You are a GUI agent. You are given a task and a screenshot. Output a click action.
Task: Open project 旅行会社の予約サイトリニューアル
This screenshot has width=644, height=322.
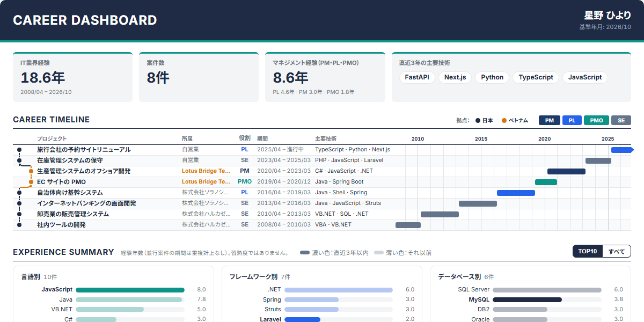pyautogui.click(x=84, y=150)
